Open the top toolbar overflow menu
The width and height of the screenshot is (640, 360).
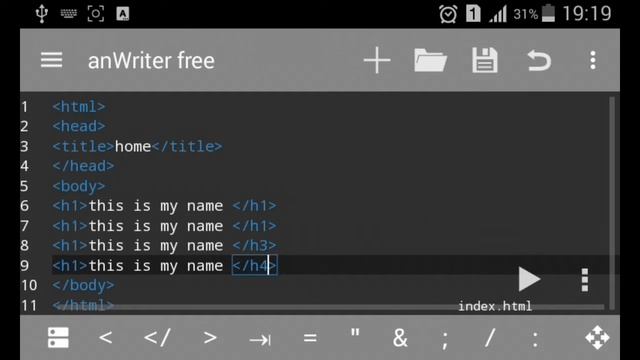click(593, 60)
